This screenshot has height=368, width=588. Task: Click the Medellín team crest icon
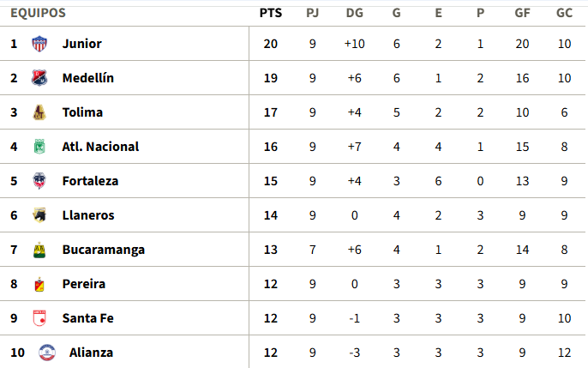(39, 78)
